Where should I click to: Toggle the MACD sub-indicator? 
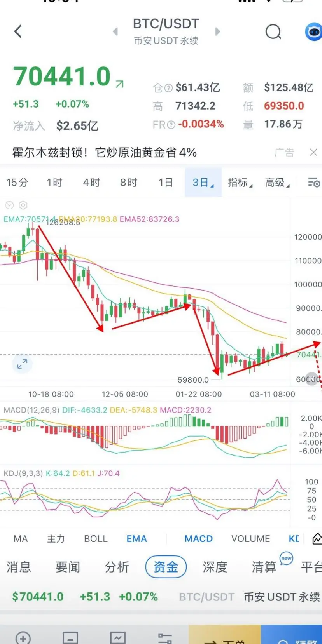click(199, 539)
